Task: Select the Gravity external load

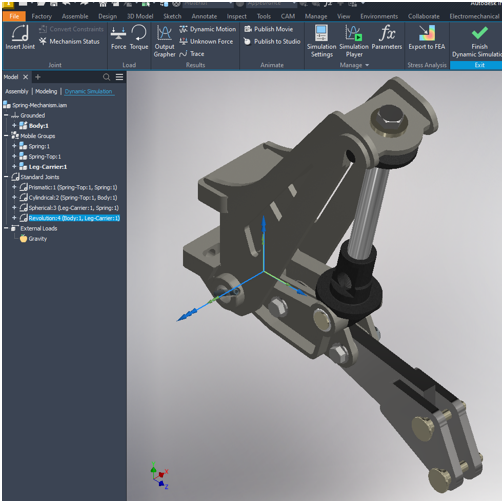Action: [x=33, y=239]
